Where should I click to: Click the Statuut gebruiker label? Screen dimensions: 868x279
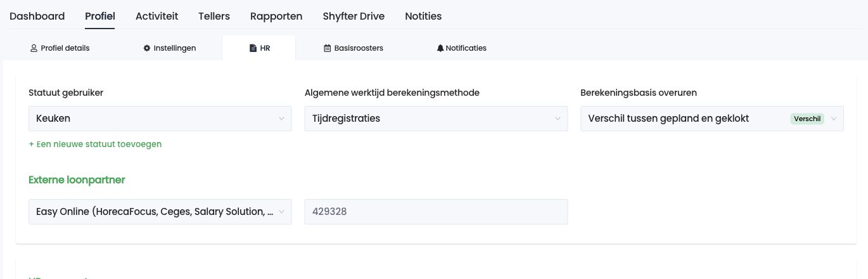pyautogui.click(x=66, y=93)
